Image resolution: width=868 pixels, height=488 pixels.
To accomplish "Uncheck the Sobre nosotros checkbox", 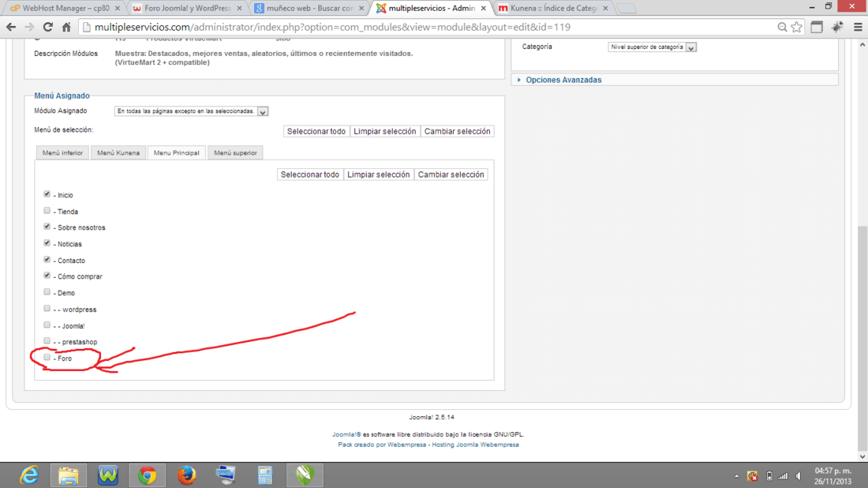I will click(x=47, y=227).
